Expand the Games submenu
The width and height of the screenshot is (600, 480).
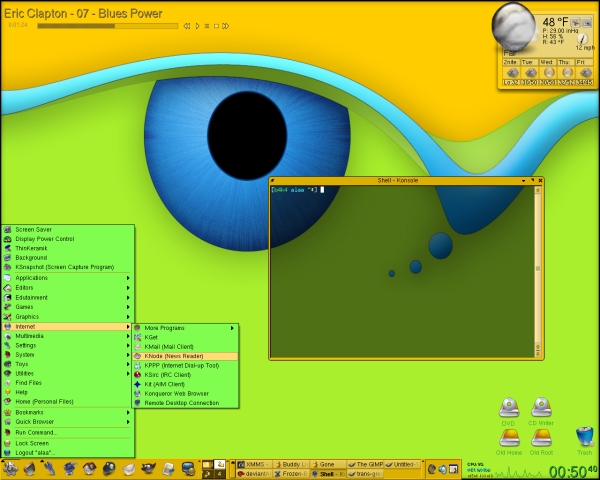(x=67, y=307)
